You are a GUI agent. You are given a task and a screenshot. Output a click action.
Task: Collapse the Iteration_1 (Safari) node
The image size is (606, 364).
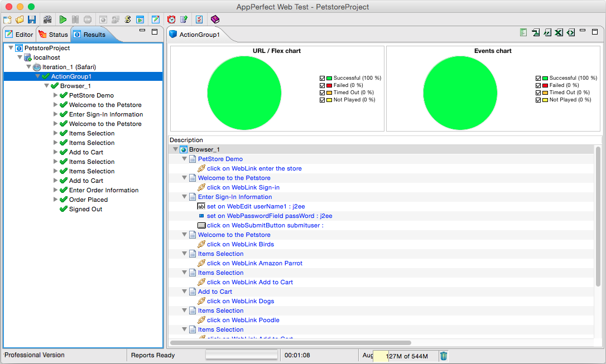click(x=28, y=66)
